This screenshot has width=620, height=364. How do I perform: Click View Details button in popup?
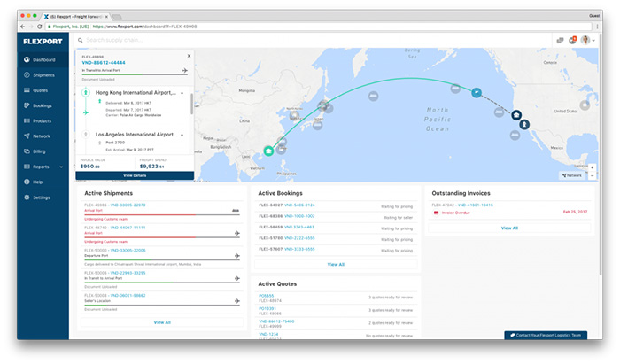135,175
